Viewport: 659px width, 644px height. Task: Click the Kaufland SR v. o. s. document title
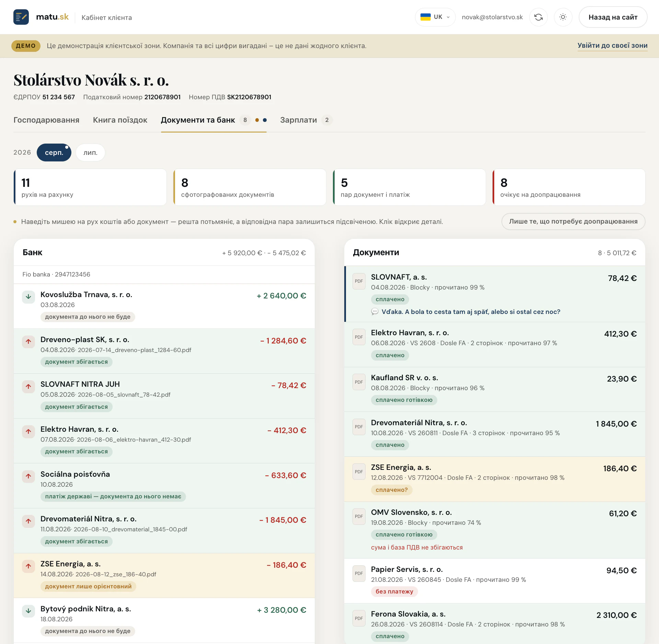(404, 378)
